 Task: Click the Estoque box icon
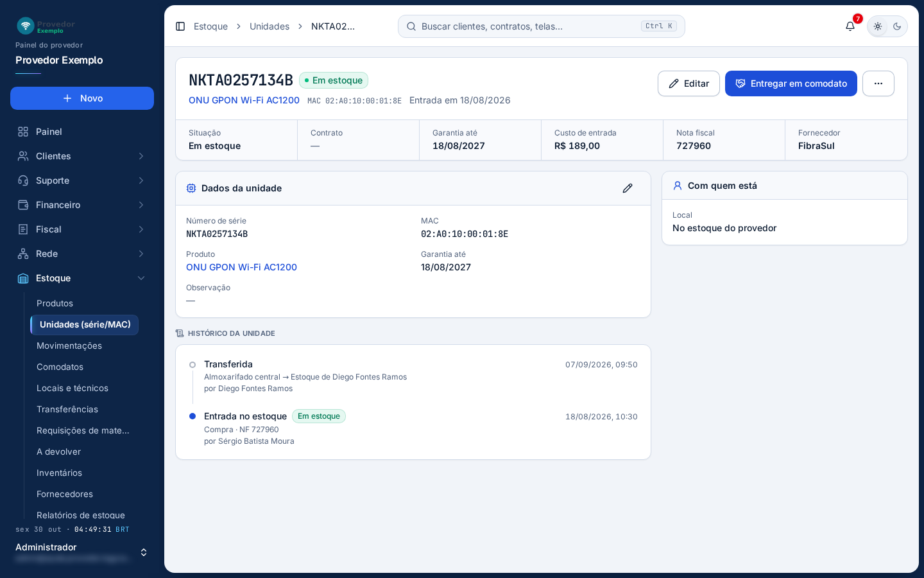pos(23,278)
